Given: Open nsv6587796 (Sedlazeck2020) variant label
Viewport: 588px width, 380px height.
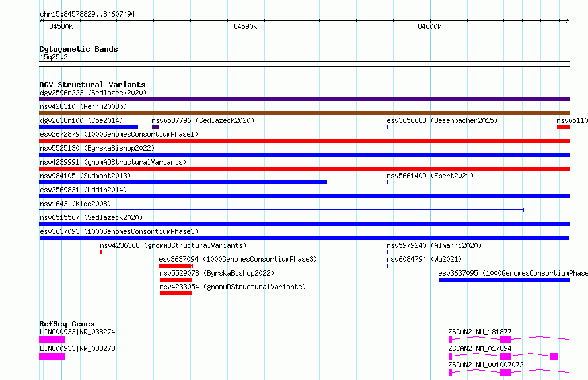Looking at the screenshot, I should pos(203,120).
